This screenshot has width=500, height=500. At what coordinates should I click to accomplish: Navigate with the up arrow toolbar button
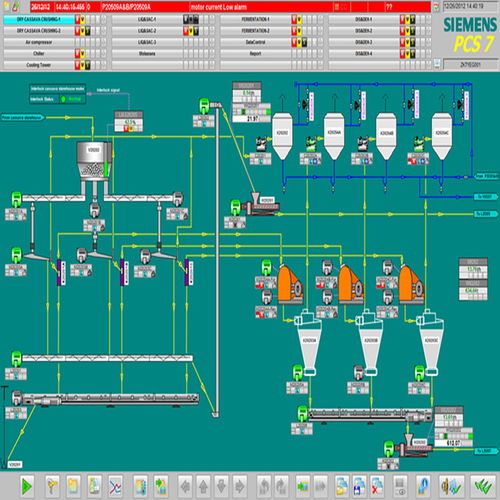203,486
